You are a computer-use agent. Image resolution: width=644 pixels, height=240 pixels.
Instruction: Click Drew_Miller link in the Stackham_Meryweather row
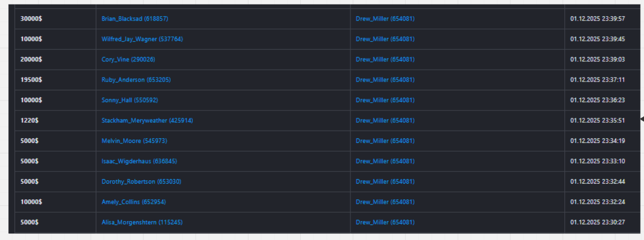point(385,121)
